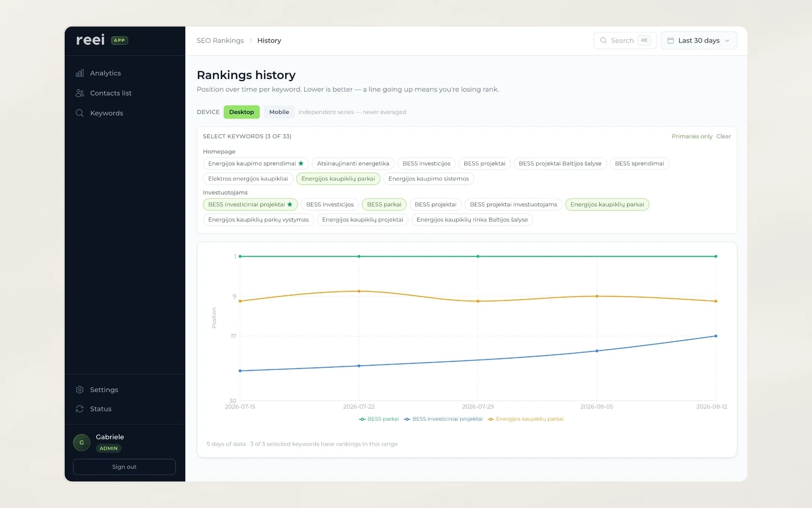Click the Sign out button
Screen dimensions: 812x508
124,467
